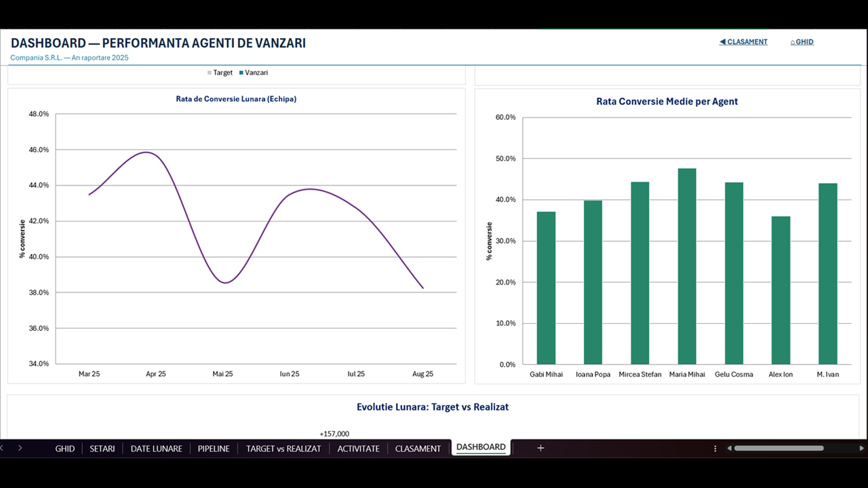This screenshot has height=488, width=868.
Task: Follow the CLASAMENT link in header
Action: [x=743, y=42]
